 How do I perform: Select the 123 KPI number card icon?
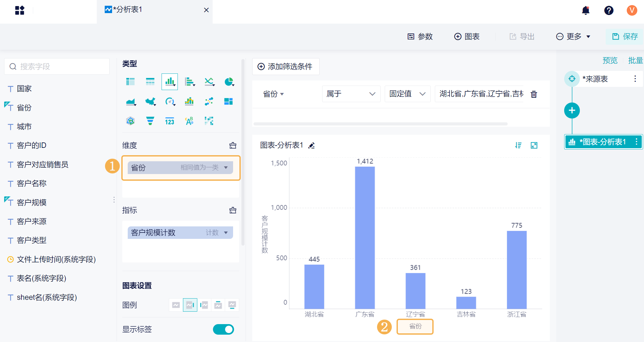tap(170, 121)
